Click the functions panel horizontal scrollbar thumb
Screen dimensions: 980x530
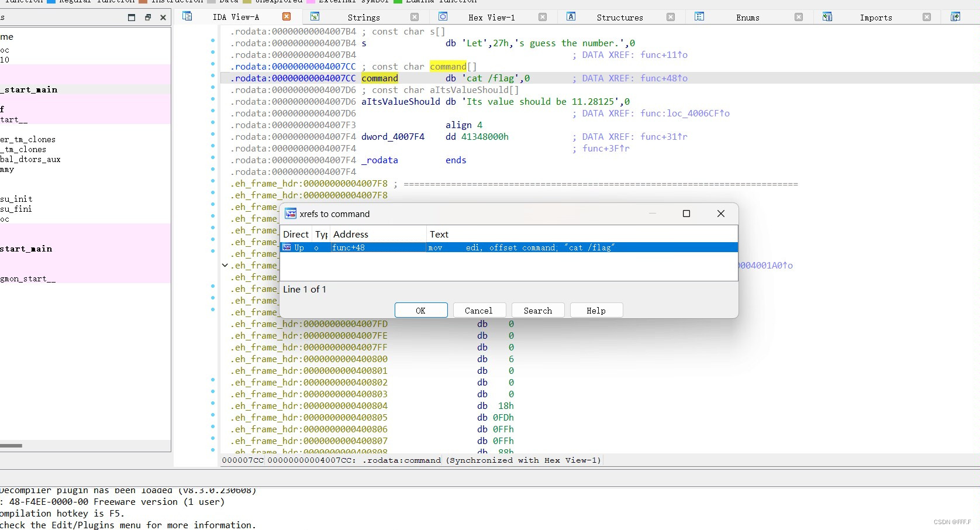pos(11,446)
